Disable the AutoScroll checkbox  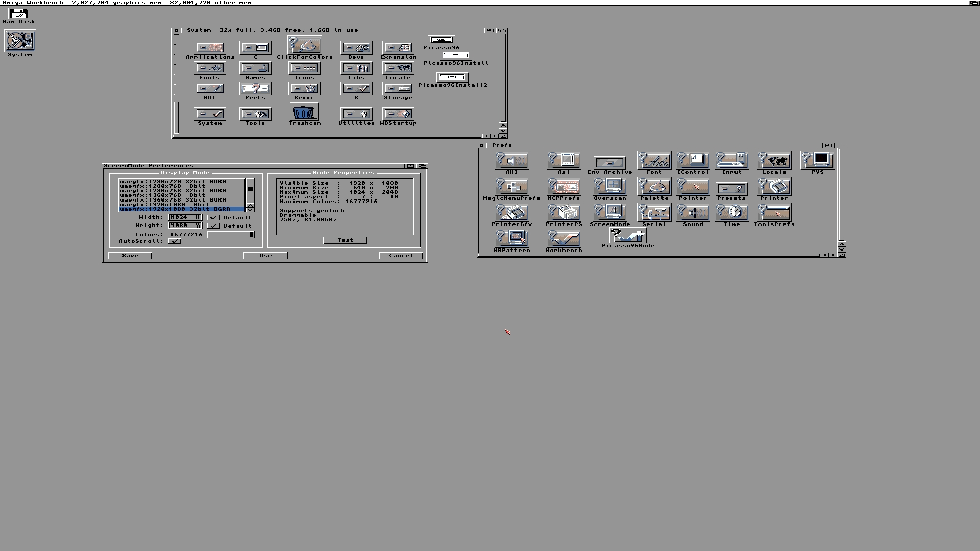[175, 241]
